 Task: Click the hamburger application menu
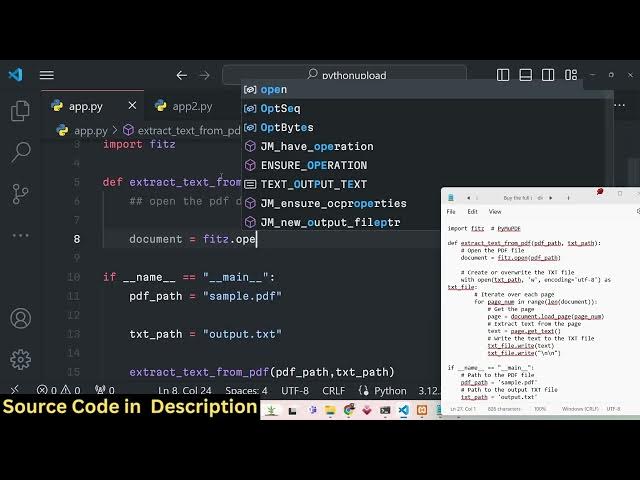click(x=46, y=75)
